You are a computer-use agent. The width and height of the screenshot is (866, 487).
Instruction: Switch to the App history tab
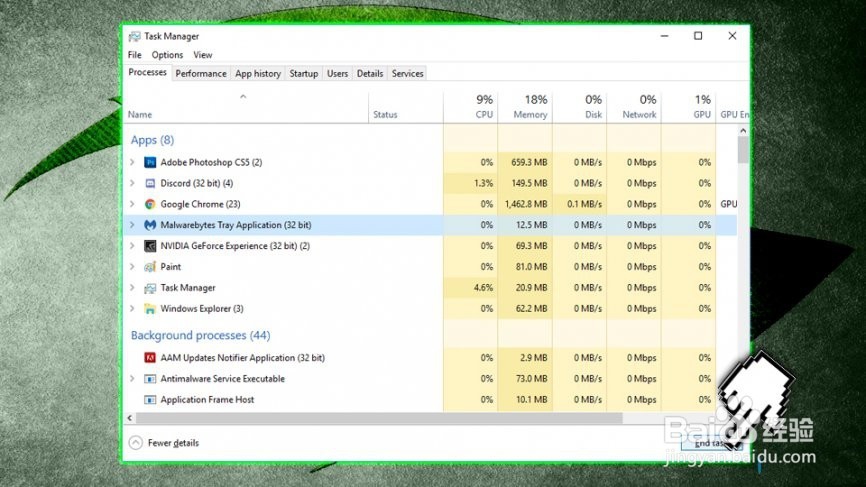coord(258,73)
